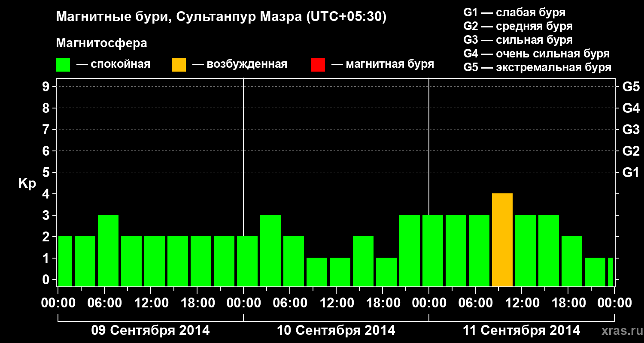Click the 'G5 — экстремальная буря' legend line

click(x=538, y=67)
